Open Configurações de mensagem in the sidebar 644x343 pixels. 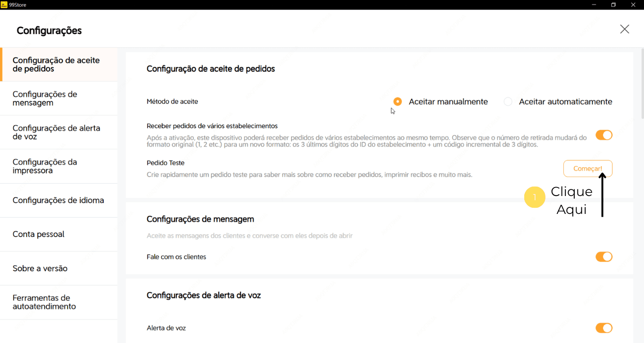(58, 98)
